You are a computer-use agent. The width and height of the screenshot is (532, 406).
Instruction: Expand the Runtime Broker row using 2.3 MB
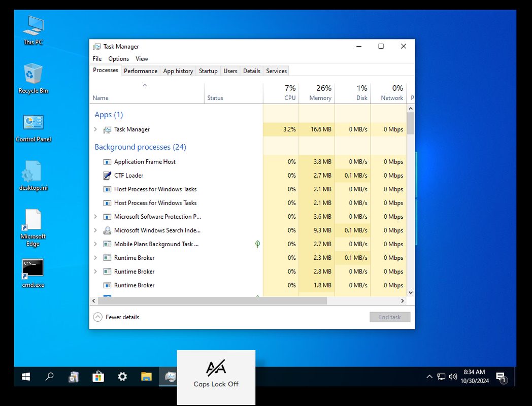click(x=95, y=258)
